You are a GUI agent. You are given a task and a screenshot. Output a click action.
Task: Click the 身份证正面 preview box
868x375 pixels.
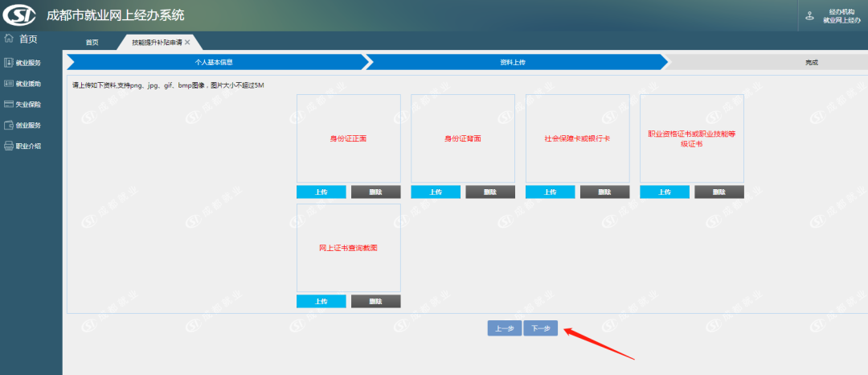coord(348,138)
